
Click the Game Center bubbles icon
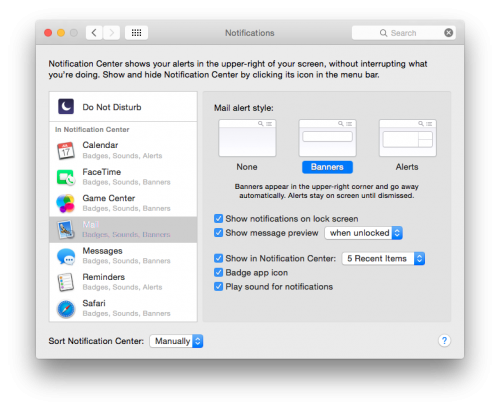[65, 203]
